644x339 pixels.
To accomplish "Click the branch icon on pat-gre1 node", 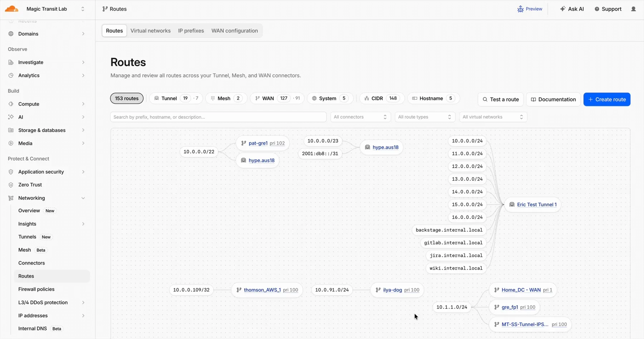I will click(x=244, y=143).
